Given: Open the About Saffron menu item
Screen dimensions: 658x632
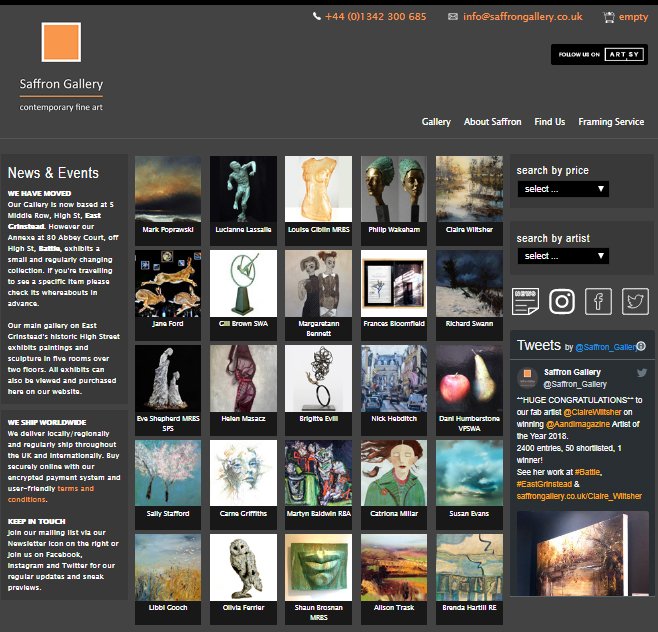Looking at the screenshot, I should tap(493, 122).
